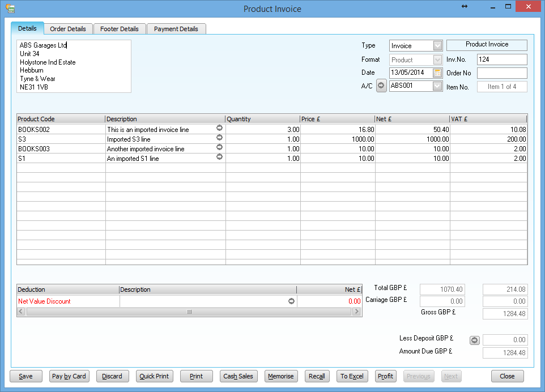Screen dimensions: 545x392
Task: Click the deduction horizontal scrollbar thumb
Action: (189, 312)
